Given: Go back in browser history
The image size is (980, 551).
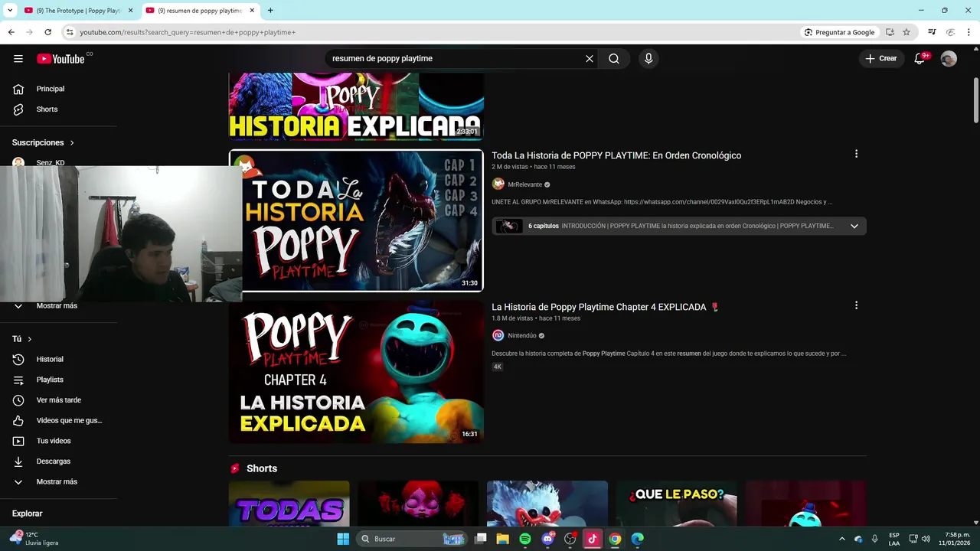Looking at the screenshot, I should 11,32.
